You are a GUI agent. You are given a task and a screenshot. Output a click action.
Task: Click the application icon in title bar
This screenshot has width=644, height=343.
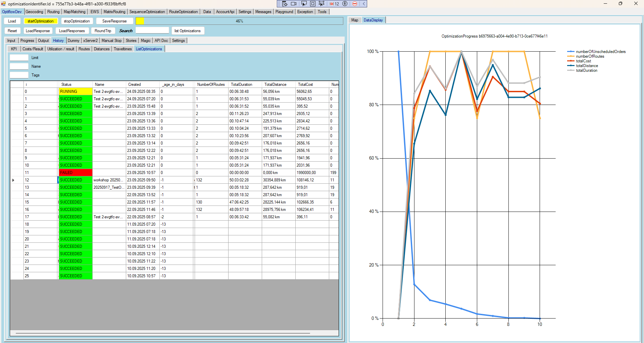click(3, 4)
